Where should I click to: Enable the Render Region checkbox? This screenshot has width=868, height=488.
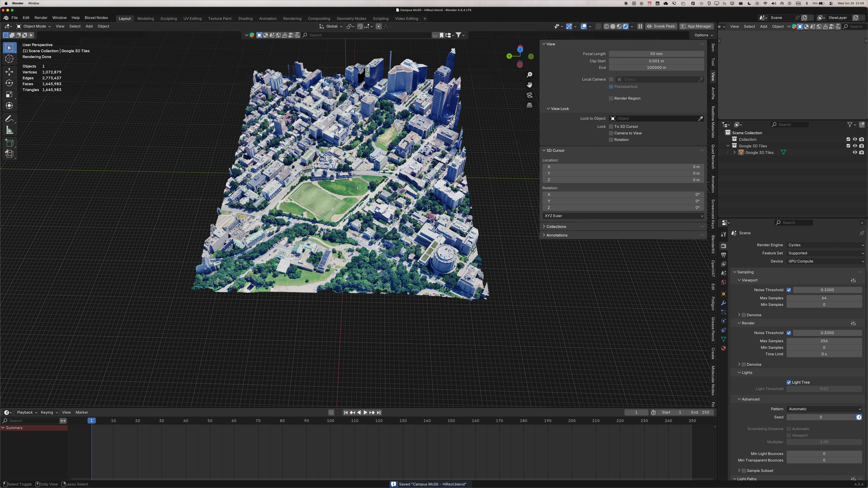pos(611,98)
